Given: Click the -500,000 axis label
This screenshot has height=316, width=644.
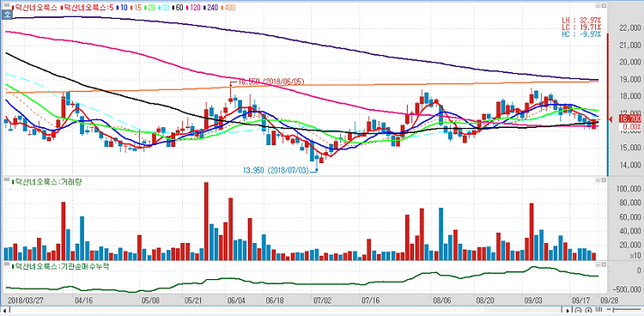Looking at the screenshot, I should click(628, 289).
